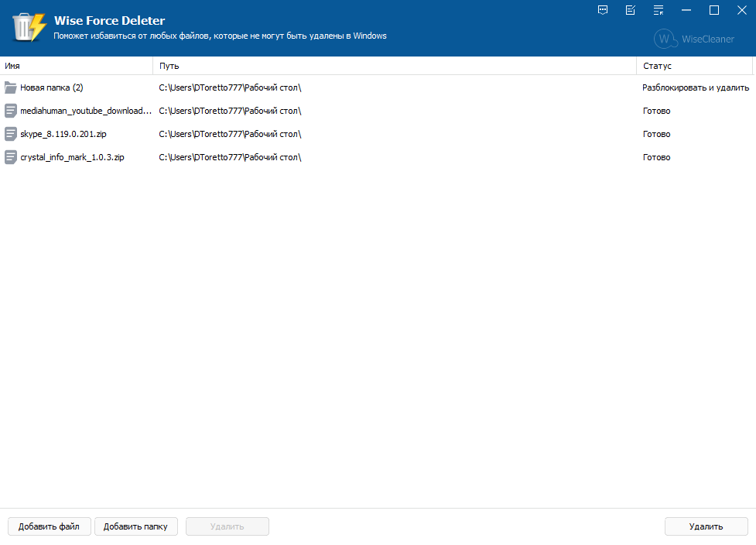This screenshot has height=545, width=756.
Task: Click the Добавить папку button
Action: 136,526
